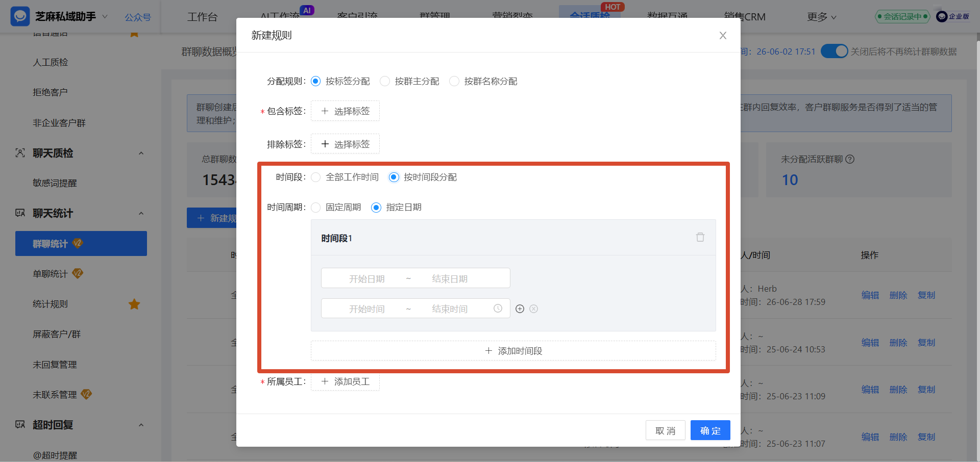Select 群聊统计 in sidebar

(x=81, y=244)
